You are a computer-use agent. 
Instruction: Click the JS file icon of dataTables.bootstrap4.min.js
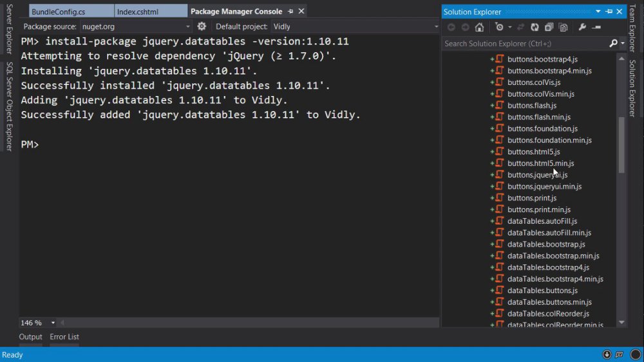[500, 279]
